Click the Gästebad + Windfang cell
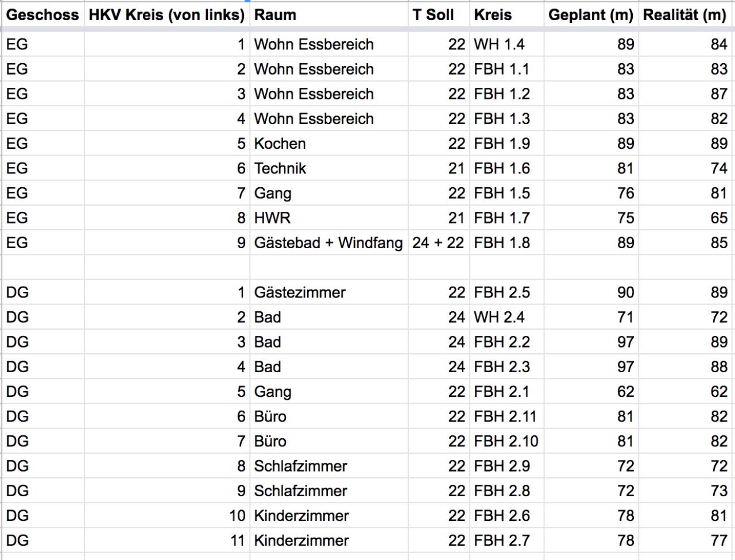The height and width of the screenshot is (560, 735). 329,242
